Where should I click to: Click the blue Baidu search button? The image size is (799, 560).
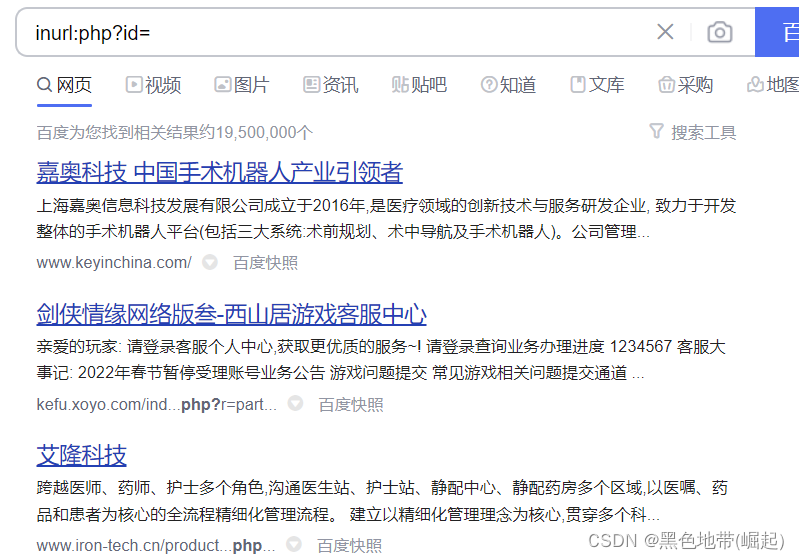click(777, 32)
